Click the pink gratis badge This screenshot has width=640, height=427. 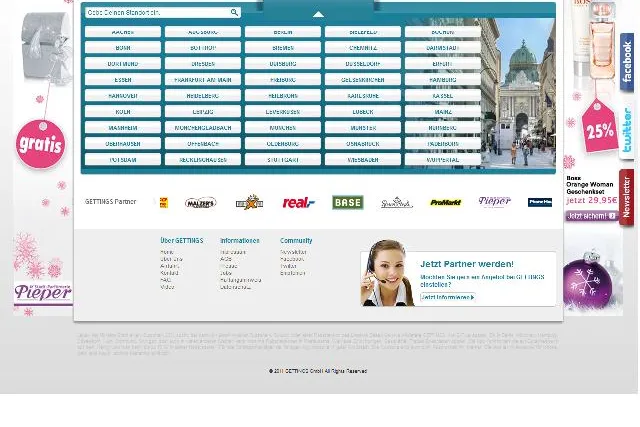point(40,144)
